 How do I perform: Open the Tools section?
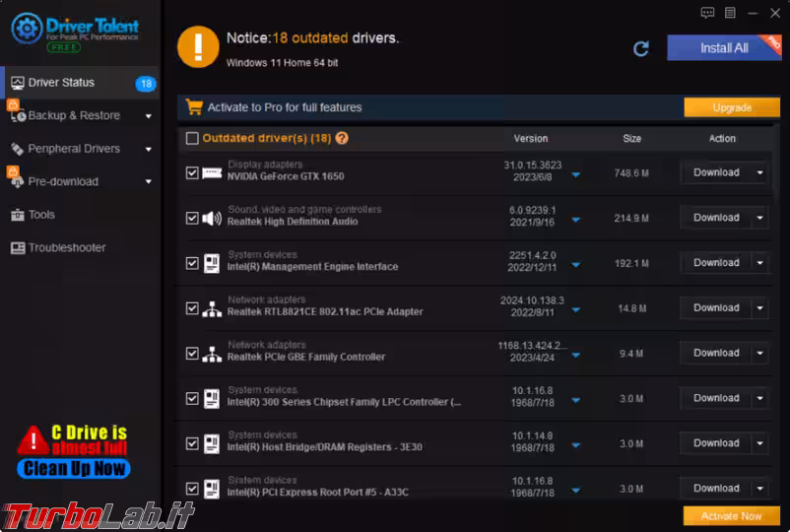tap(80, 215)
